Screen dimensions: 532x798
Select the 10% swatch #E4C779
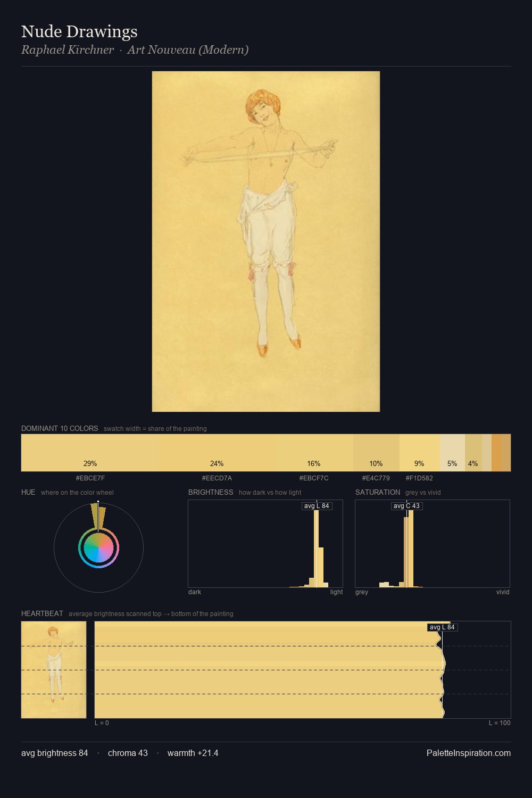376,453
